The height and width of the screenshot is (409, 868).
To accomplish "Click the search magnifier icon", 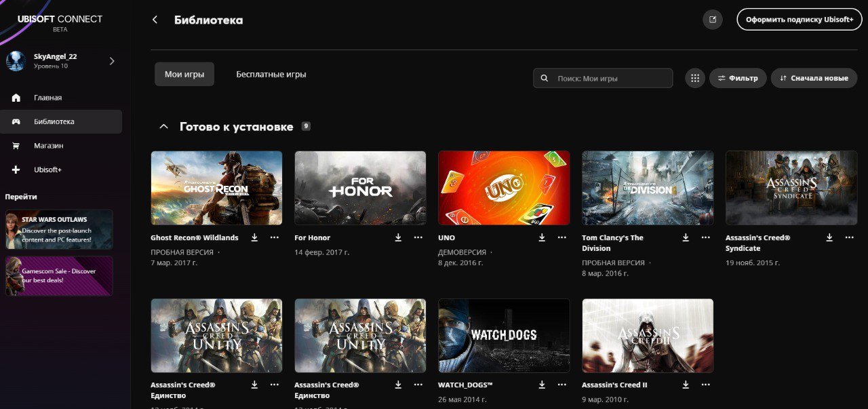I will tap(545, 78).
